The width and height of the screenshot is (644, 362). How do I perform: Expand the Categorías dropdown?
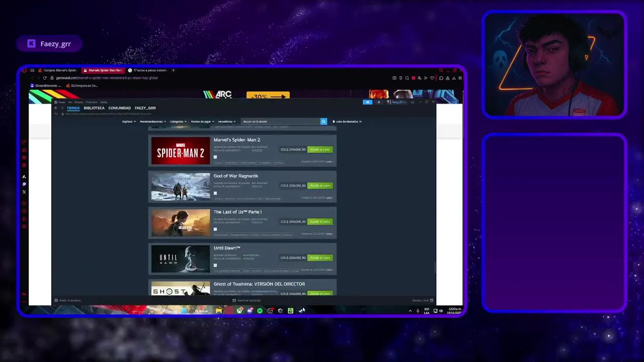[x=178, y=121]
